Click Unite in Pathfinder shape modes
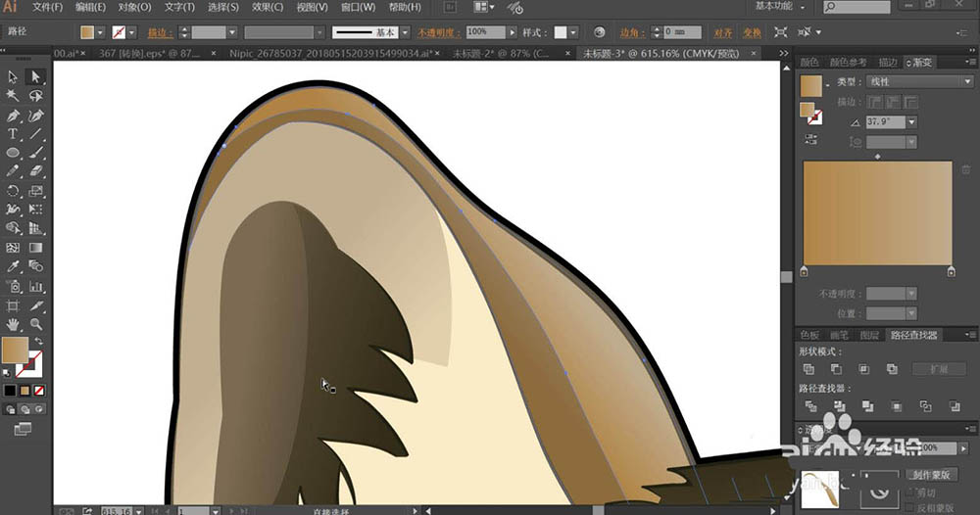 click(808, 369)
